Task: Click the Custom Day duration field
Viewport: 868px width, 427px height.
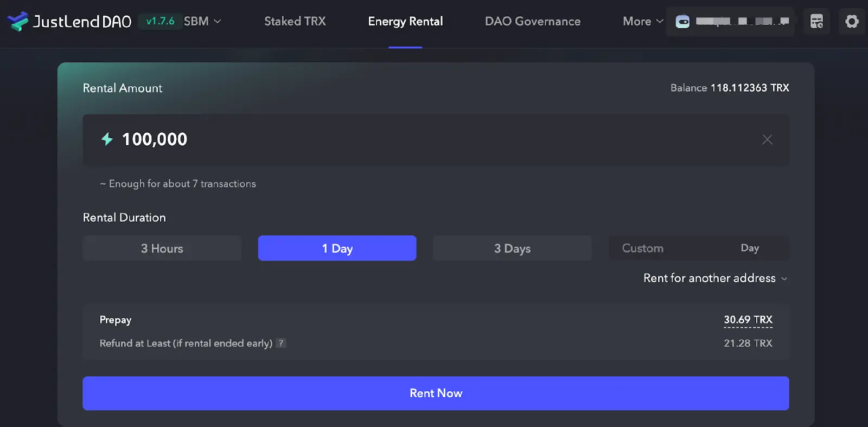Action: coord(699,248)
